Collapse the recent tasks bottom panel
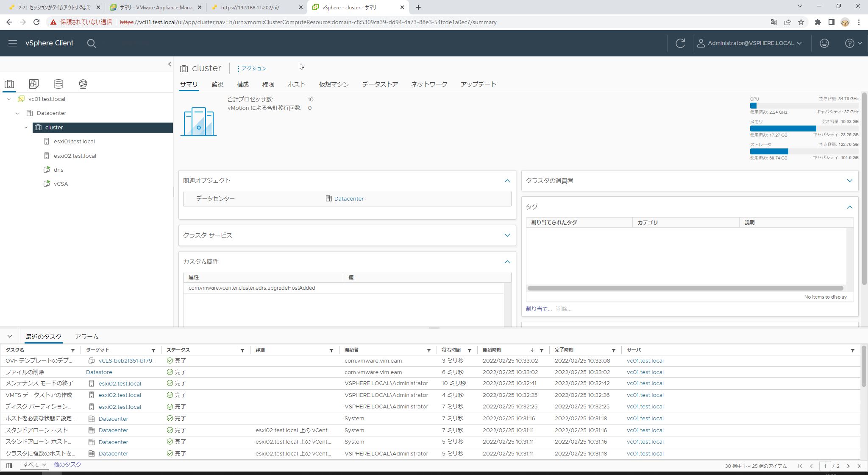Screen dimensions: 868x475 pos(10,337)
